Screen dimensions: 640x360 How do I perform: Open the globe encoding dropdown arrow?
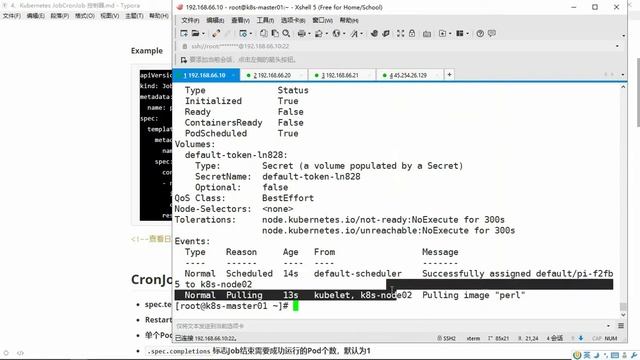coord(344,34)
